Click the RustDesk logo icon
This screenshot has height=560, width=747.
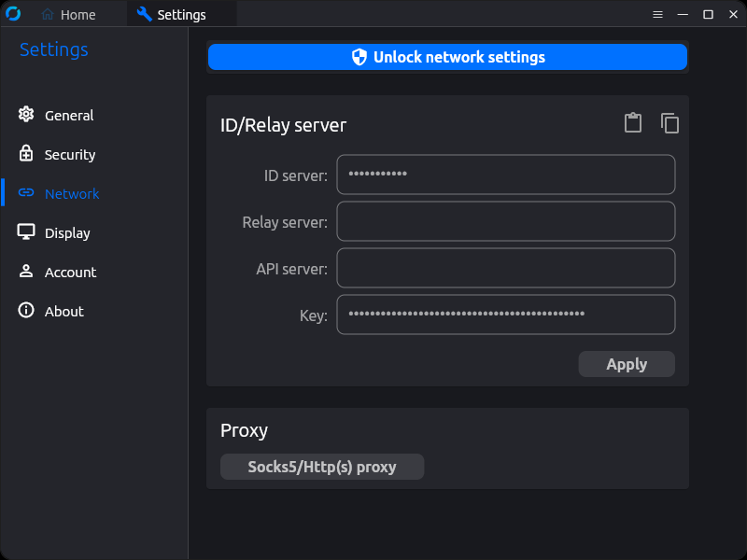pyautogui.click(x=13, y=14)
